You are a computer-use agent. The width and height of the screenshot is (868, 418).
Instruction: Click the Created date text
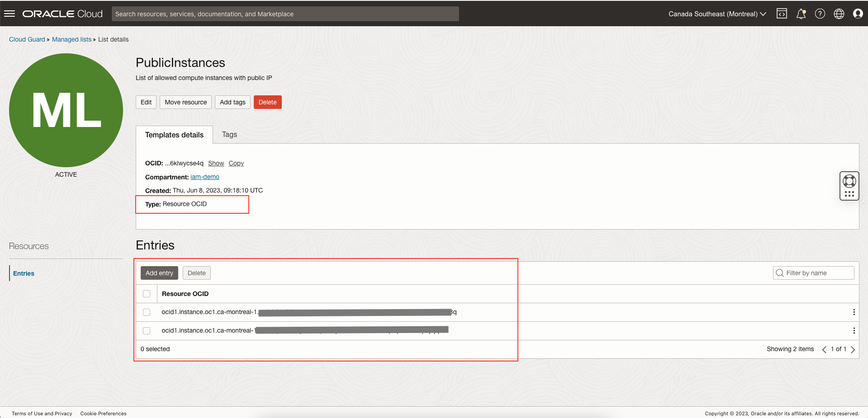click(204, 190)
